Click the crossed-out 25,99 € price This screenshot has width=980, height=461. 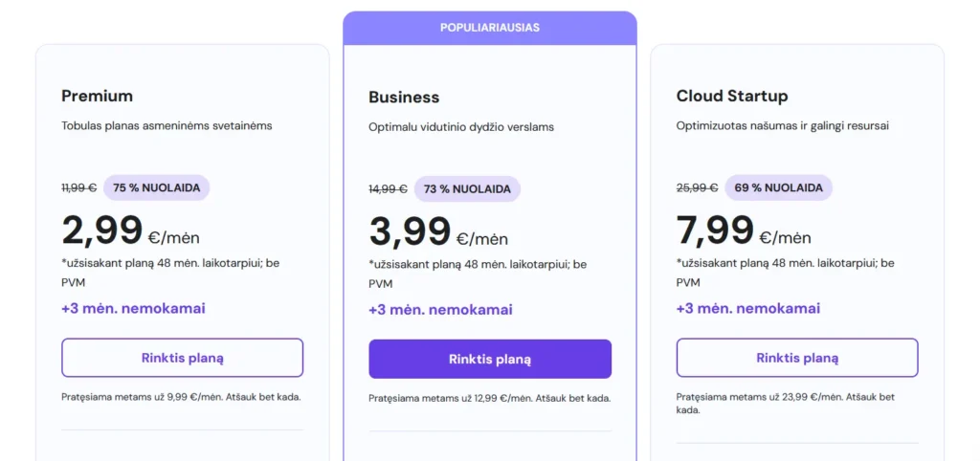point(697,188)
